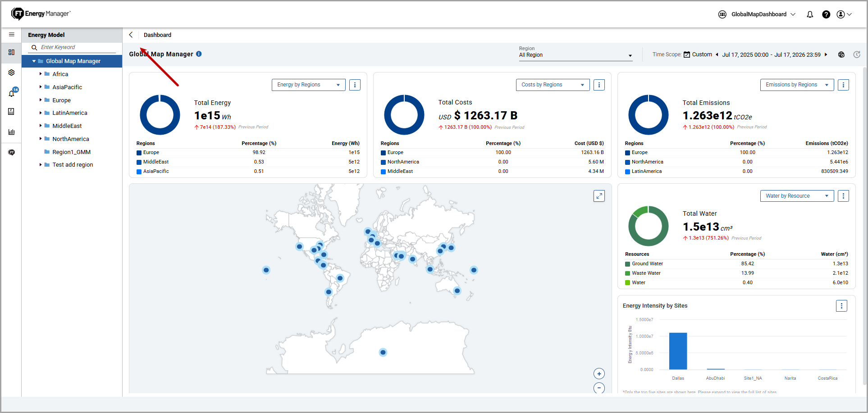Open the Total Costs card options menu
Screen dimensions: 868x413
599,85
